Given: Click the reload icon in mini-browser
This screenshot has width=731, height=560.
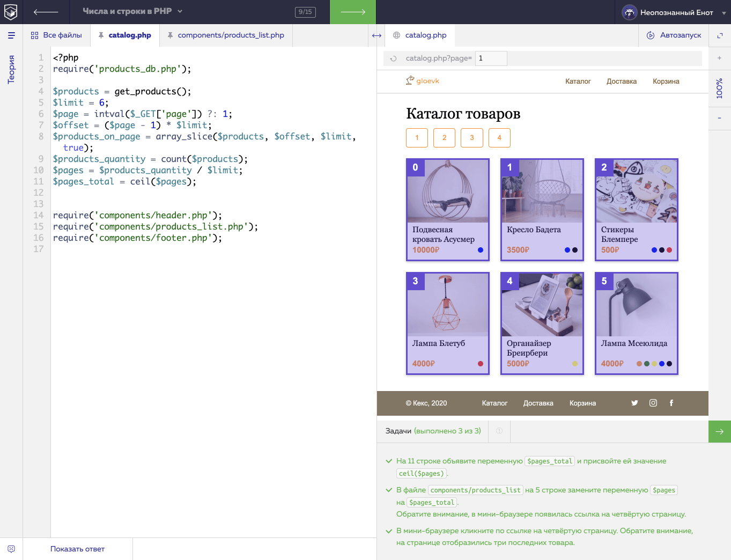Looking at the screenshot, I should coord(394,58).
